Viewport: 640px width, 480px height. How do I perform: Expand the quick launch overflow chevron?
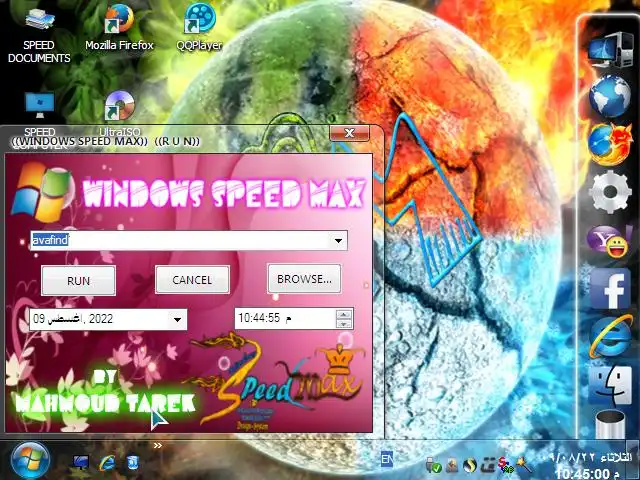(158, 445)
